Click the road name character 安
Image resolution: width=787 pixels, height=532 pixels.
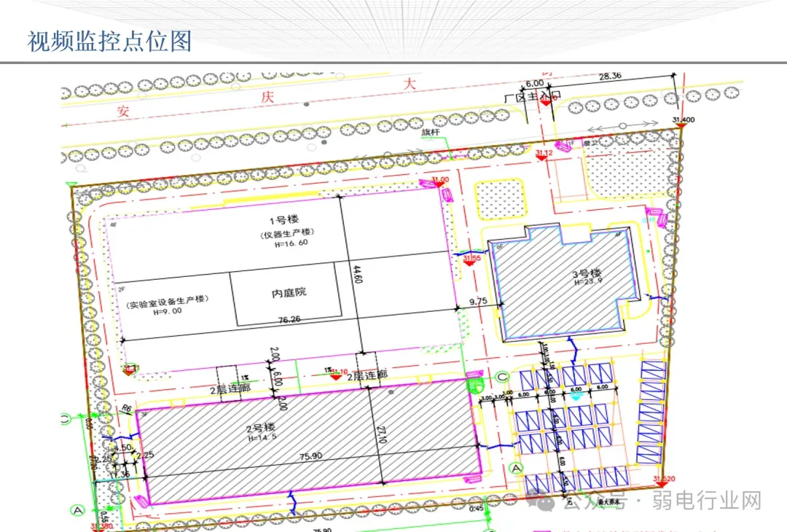pyautogui.click(x=123, y=111)
